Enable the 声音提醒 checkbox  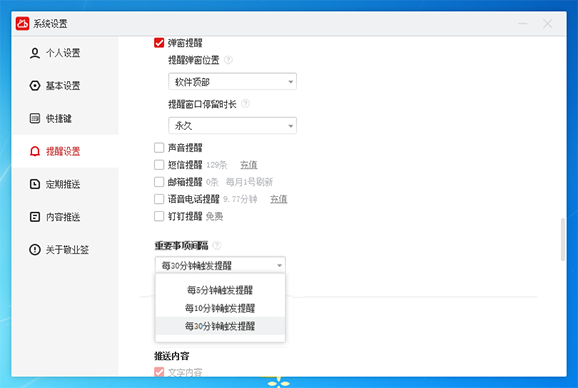pos(159,148)
